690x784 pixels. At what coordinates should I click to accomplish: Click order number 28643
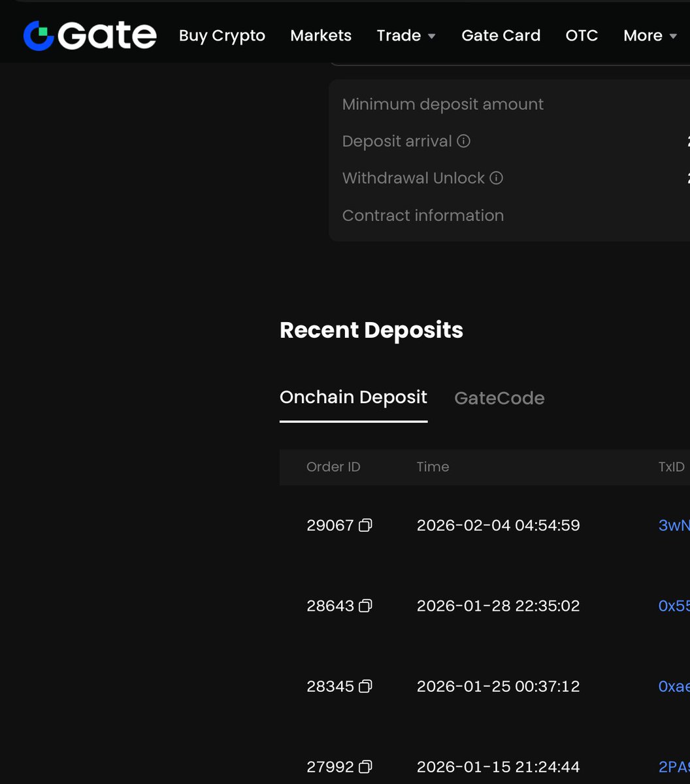click(330, 606)
